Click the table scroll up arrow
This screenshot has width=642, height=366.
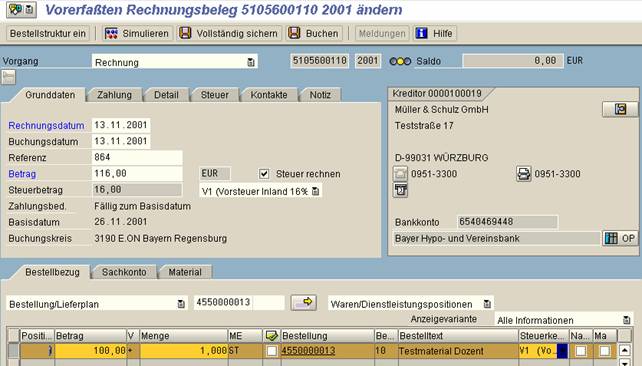click(624, 350)
